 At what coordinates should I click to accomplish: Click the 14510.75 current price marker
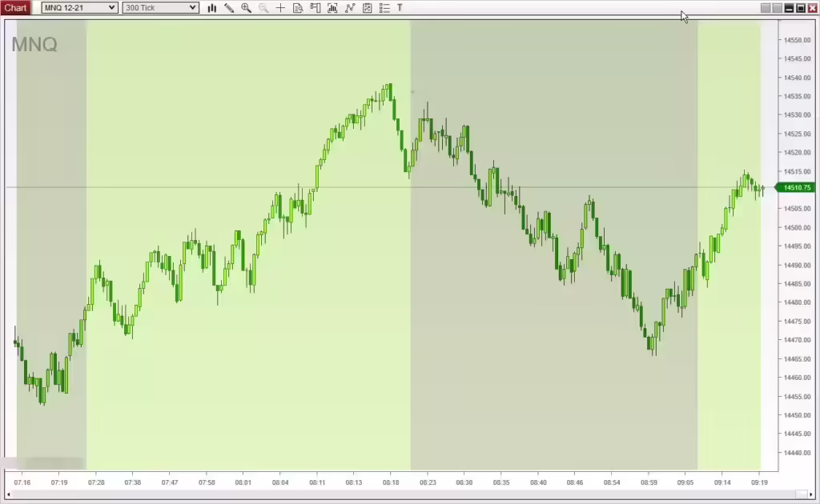coord(797,187)
